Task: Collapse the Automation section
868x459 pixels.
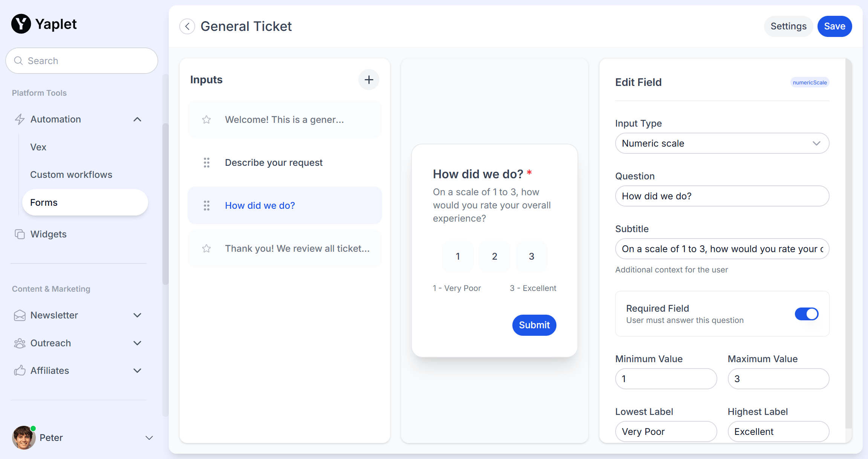Action: [x=138, y=119]
